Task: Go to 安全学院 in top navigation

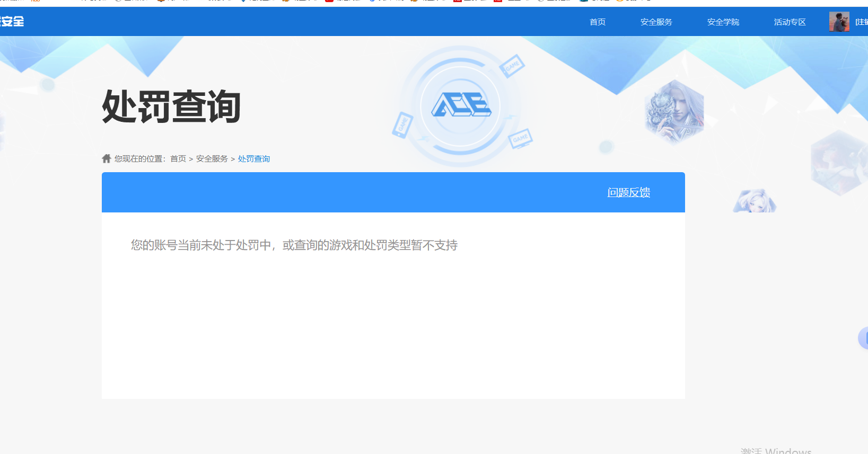Action: coord(723,22)
